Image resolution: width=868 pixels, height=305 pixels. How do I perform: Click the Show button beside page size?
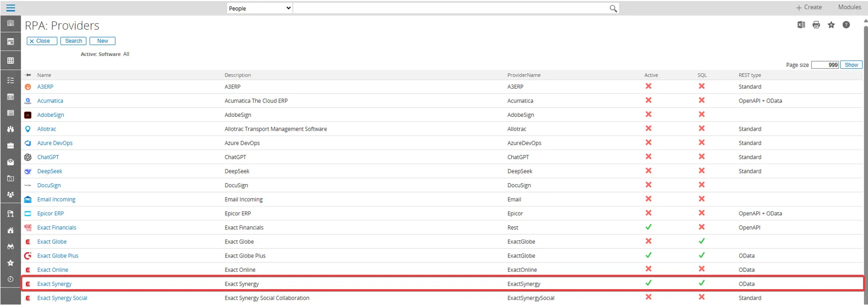(851, 65)
